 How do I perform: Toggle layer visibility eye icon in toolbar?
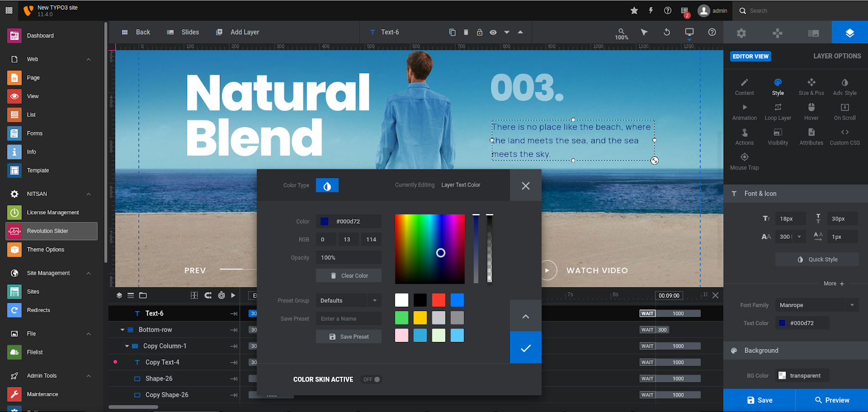(493, 32)
